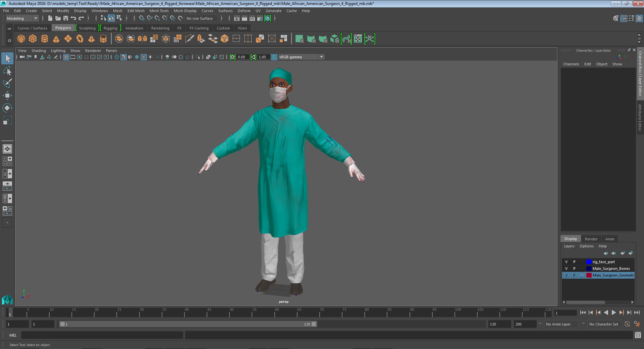
Task: Click the MEL command input field
Action: tap(102, 335)
